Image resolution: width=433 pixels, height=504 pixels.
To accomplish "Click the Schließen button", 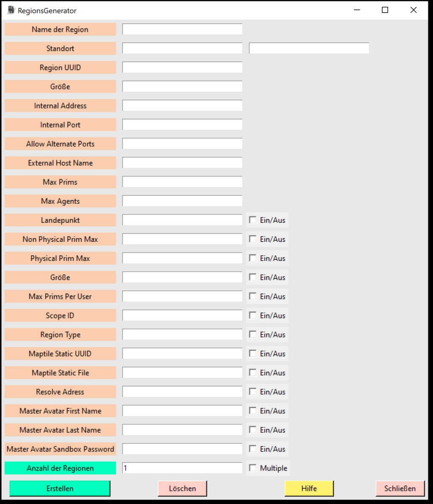I will tap(400, 488).
